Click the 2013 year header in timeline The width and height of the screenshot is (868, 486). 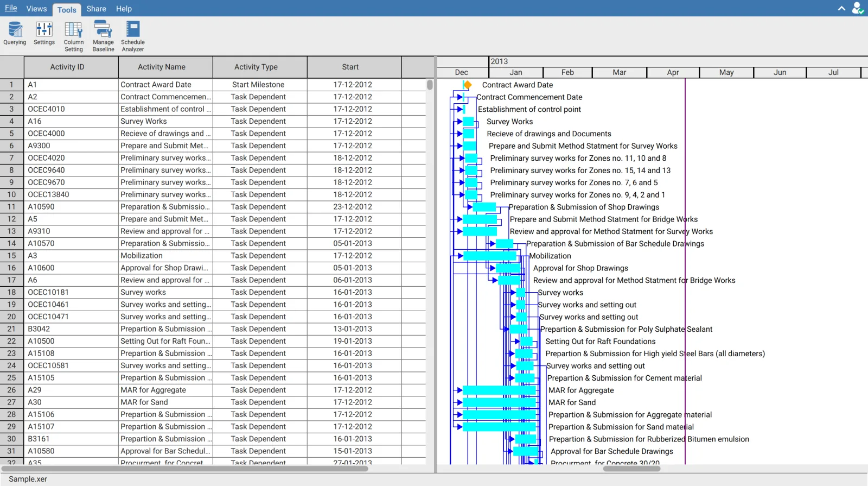[x=499, y=61]
